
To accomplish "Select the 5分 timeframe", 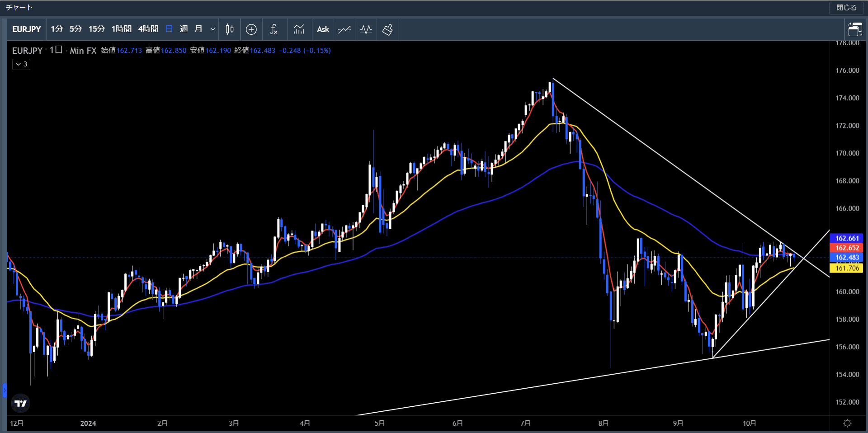I will pyautogui.click(x=76, y=29).
